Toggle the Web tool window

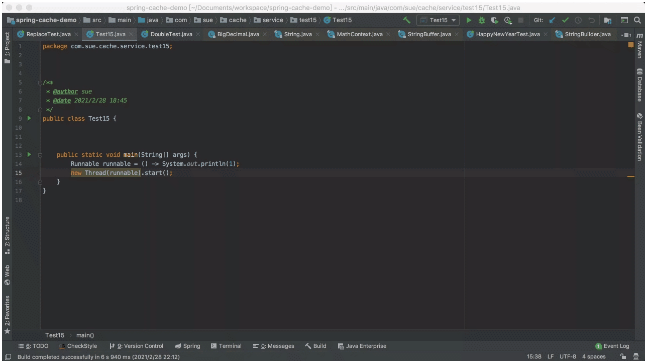click(x=7, y=275)
